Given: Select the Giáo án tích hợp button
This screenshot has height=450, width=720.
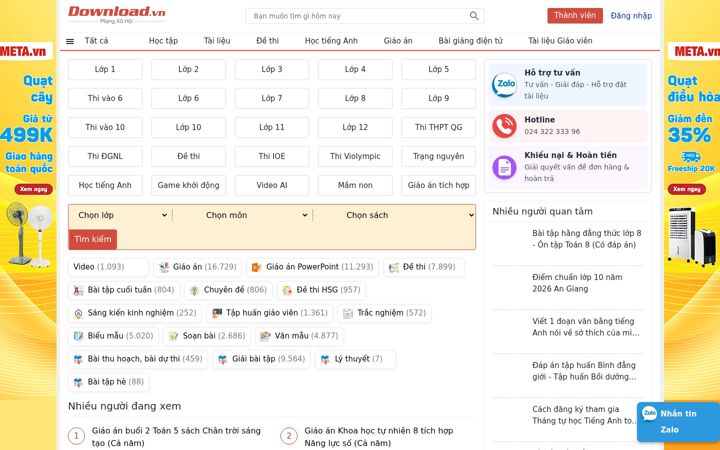Looking at the screenshot, I should click(439, 185).
